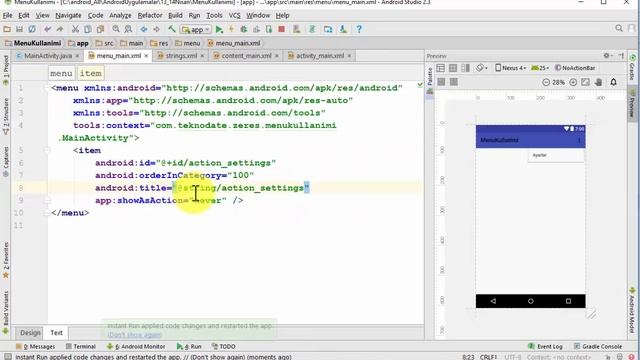Click the CRLF line separator status entry
The height and width of the screenshot is (360, 640).
488,357
